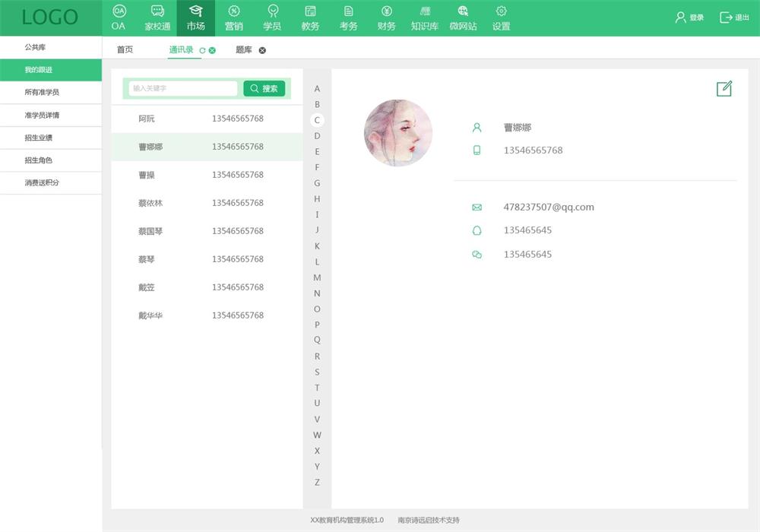Focus the keyword search input field
760x532 pixels.
(x=182, y=88)
